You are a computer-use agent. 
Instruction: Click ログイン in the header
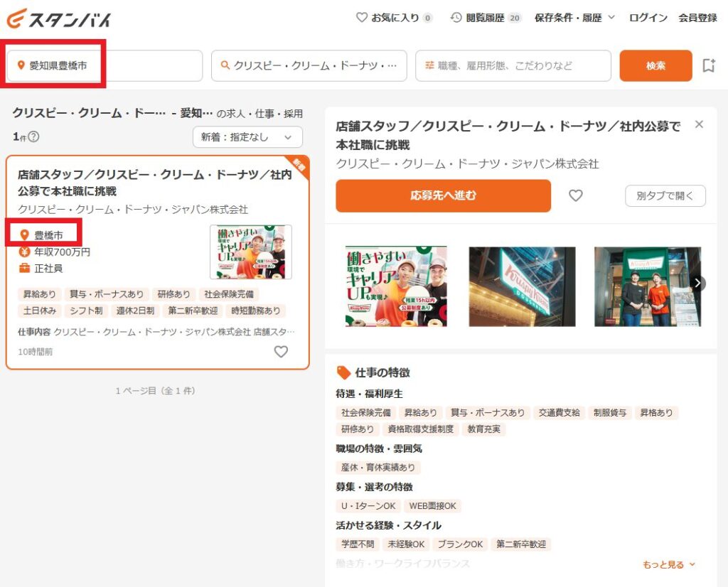coord(648,18)
